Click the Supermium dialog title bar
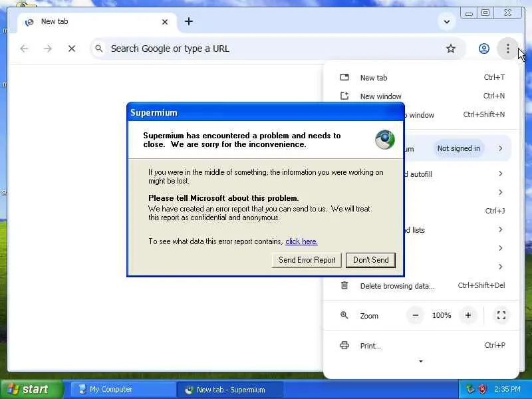 pyautogui.click(x=265, y=112)
